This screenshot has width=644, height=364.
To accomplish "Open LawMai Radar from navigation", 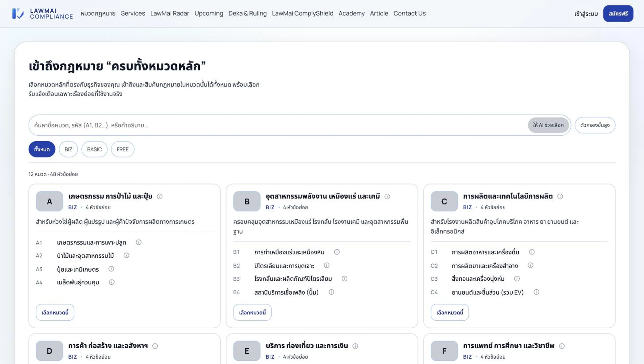I will tap(170, 13).
